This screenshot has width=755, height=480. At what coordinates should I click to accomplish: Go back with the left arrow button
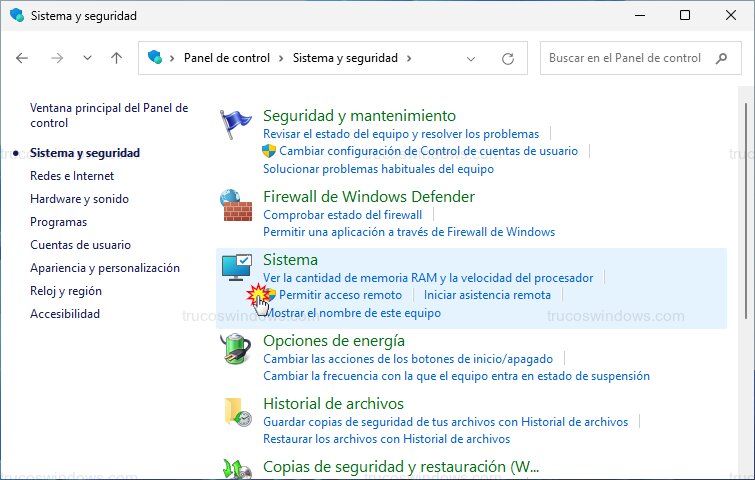click(x=22, y=58)
